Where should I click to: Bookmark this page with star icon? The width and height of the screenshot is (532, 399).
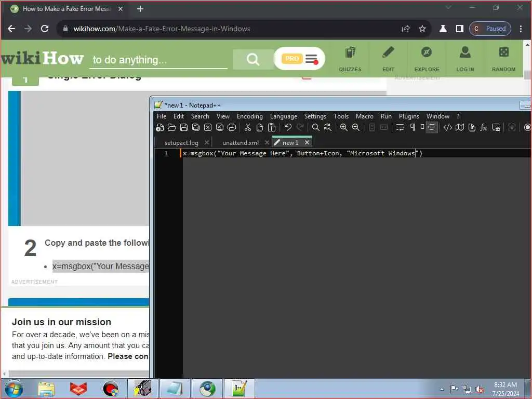pyautogui.click(x=422, y=29)
